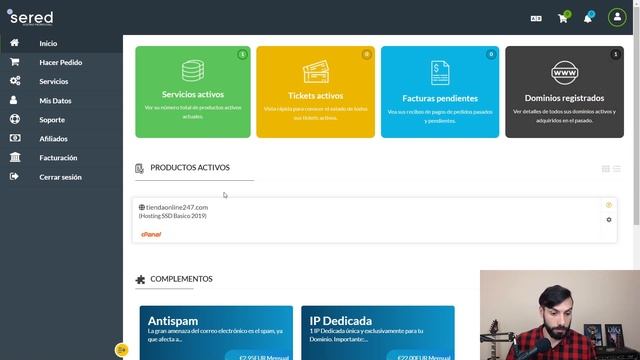640x360 pixels.
Task: Click the Afiliados money icon
Action: (x=15, y=138)
